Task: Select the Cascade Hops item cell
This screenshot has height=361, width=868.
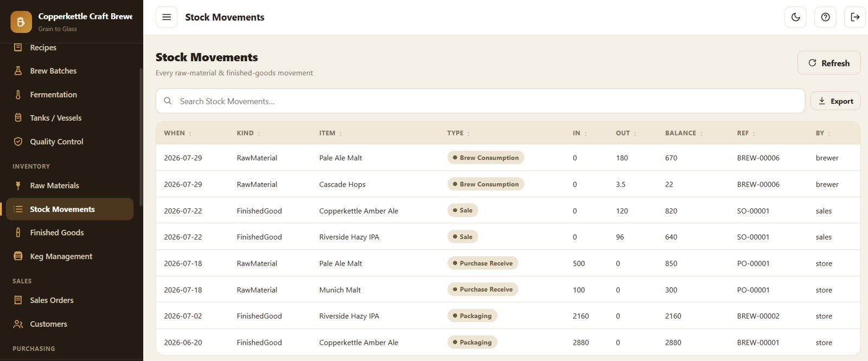Action: 342,185
